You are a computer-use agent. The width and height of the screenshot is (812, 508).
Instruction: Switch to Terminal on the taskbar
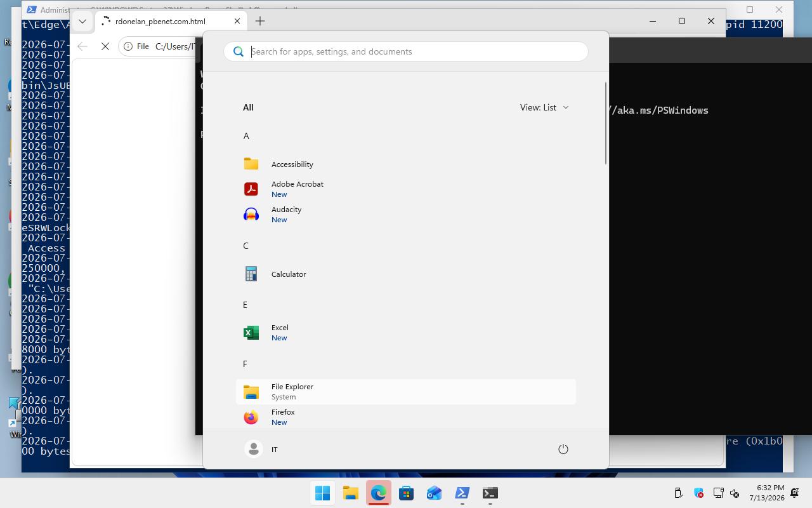(x=490, y=493)
